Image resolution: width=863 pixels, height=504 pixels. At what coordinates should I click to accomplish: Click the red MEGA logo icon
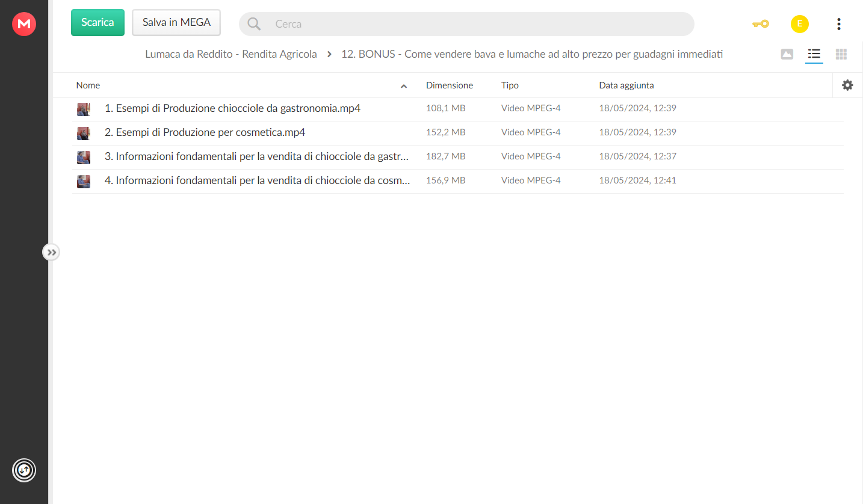coord(24,24)
